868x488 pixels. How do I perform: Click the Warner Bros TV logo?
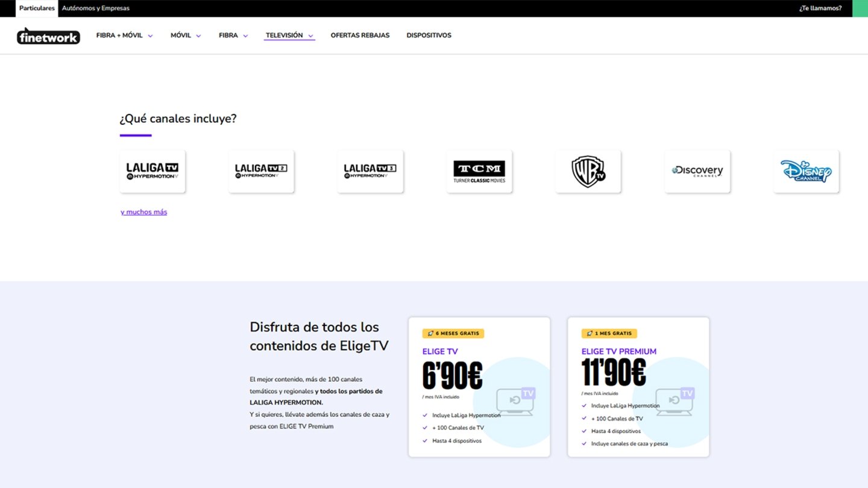pyautogui.click(x=588, y=172)
